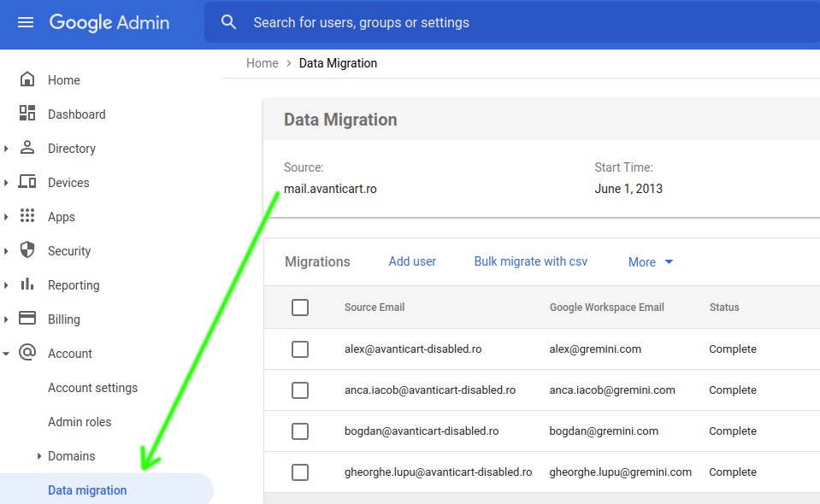Click the search magnifier icon
Viewport: 820px width, 504px height.
(x=228, y=22)
